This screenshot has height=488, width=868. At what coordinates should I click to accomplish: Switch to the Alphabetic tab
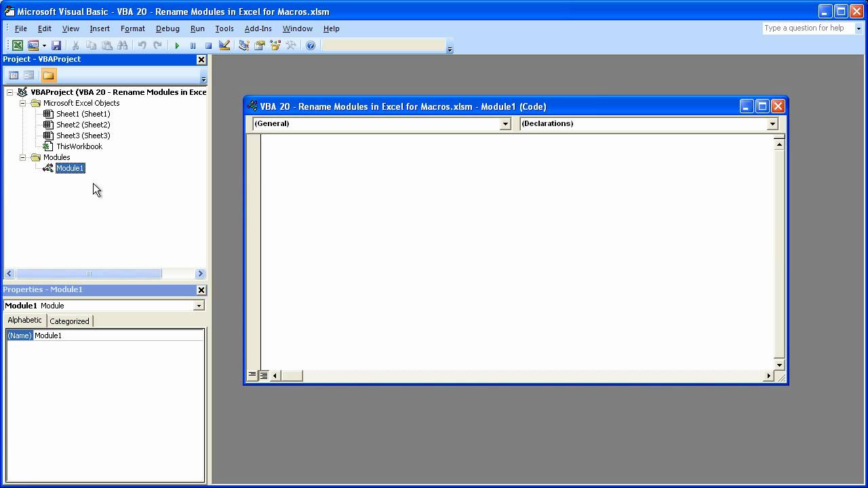(25, 321)
